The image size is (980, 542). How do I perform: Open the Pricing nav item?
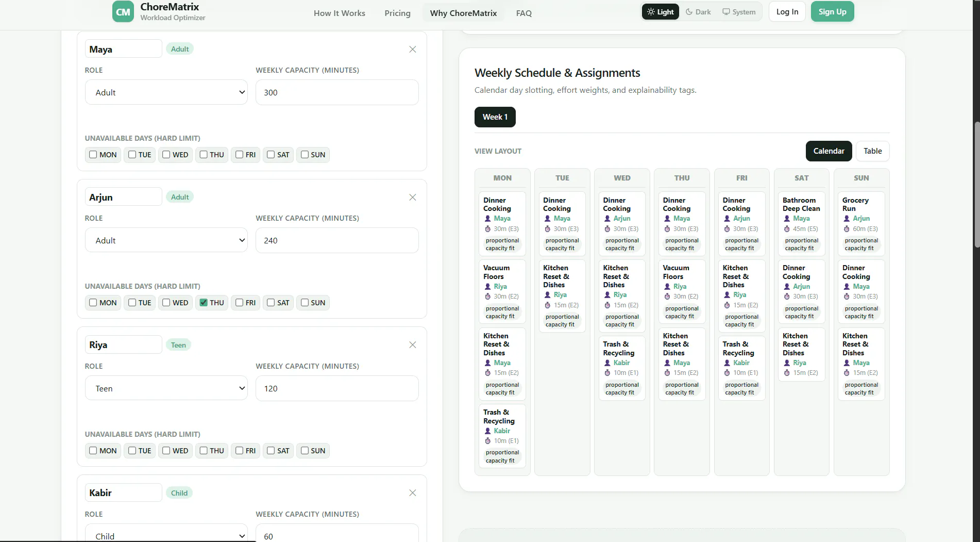pyautogui.click(x=397, y=13)
